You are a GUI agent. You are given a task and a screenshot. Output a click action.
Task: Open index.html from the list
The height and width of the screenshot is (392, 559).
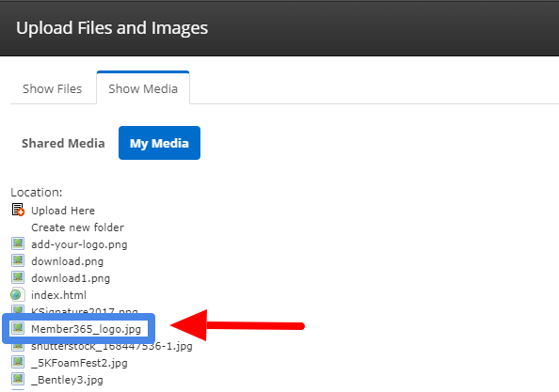click(59, 295)
